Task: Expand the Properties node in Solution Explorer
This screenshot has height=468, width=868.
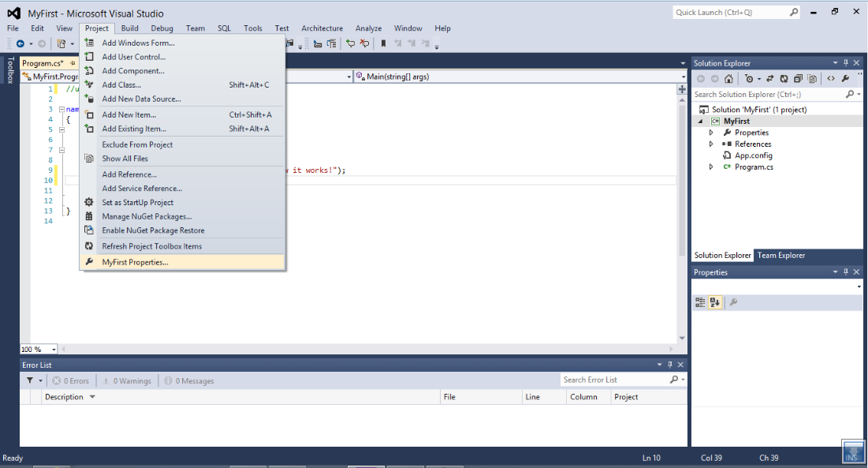Action: coord(711,133)
